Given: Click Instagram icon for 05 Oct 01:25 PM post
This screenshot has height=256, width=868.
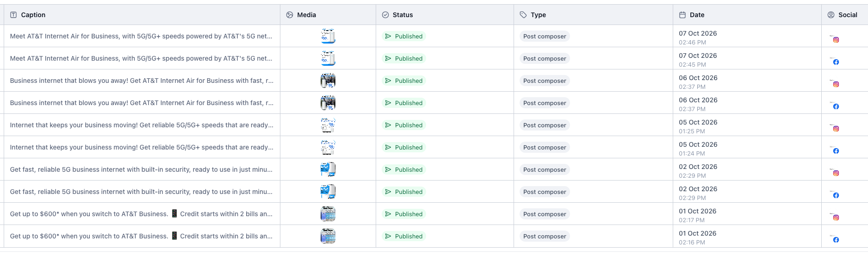Looking at the screenshot, I should 836,129.
